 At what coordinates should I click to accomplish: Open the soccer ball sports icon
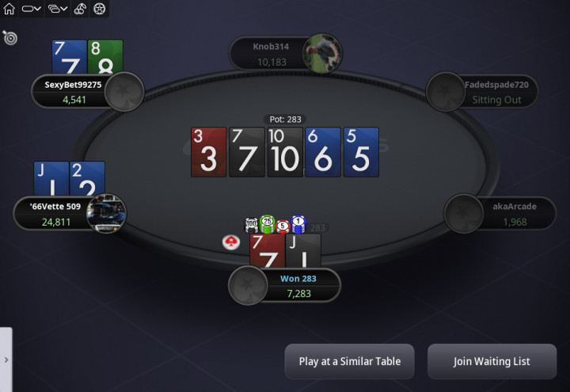[x=99, y=9]
